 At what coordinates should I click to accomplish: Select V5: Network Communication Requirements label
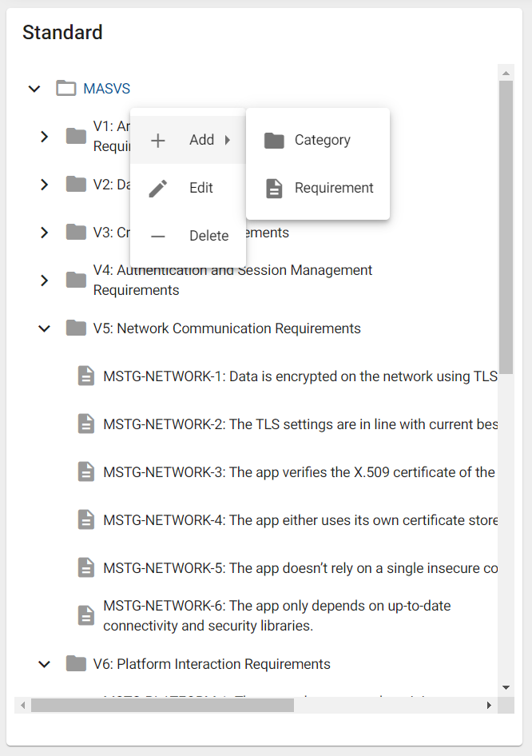pyautogui.click(x=227, y=328)
